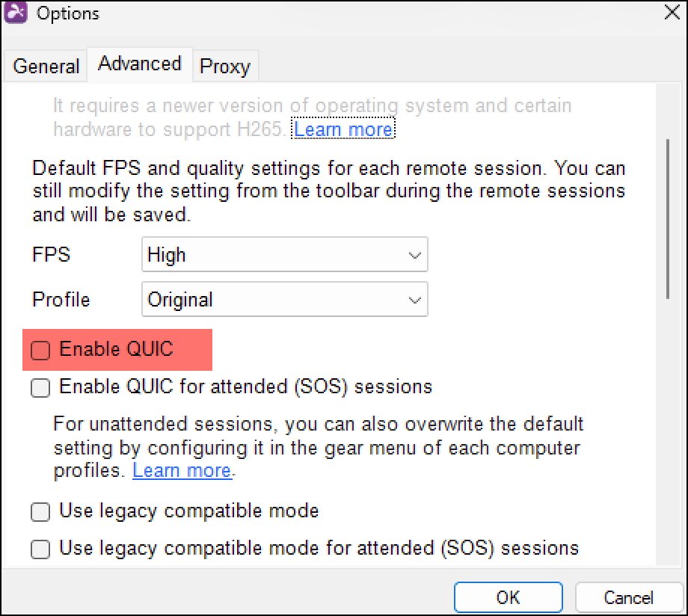
Task: Click the Enable QUIC label text
Action: pyautogui.click(x=116, y=349)
